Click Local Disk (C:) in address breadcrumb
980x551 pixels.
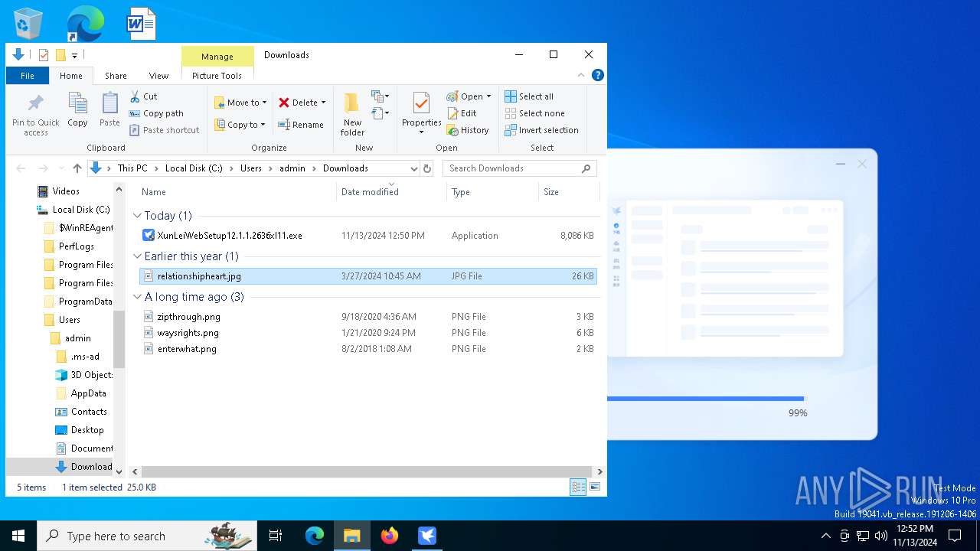click(x=194, y=168)
